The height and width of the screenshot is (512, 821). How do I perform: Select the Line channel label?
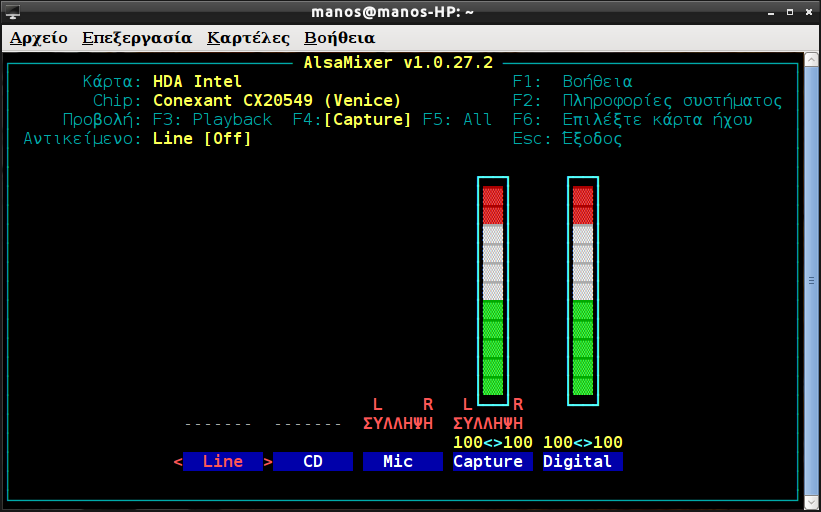pos(223,462)
